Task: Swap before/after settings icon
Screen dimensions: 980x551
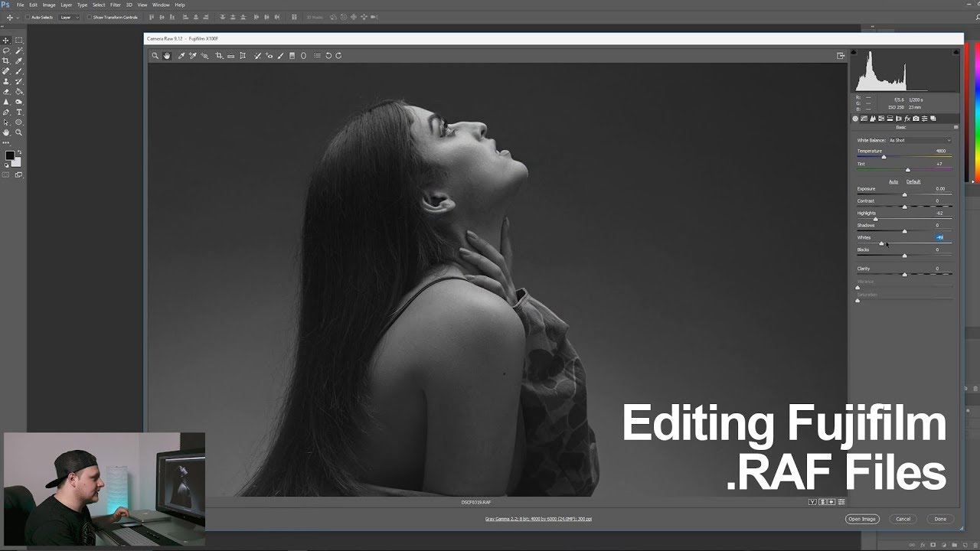Action: click(x=822, y=502)
